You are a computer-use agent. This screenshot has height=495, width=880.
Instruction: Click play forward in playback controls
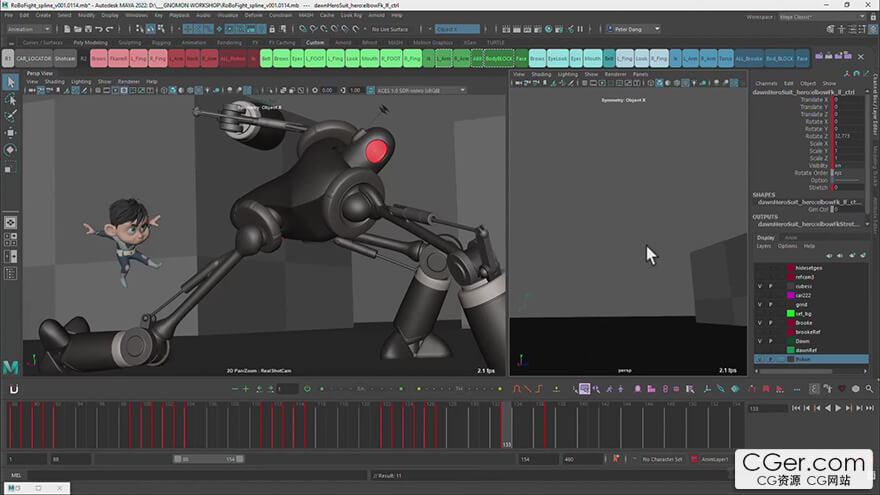(838, 408)
